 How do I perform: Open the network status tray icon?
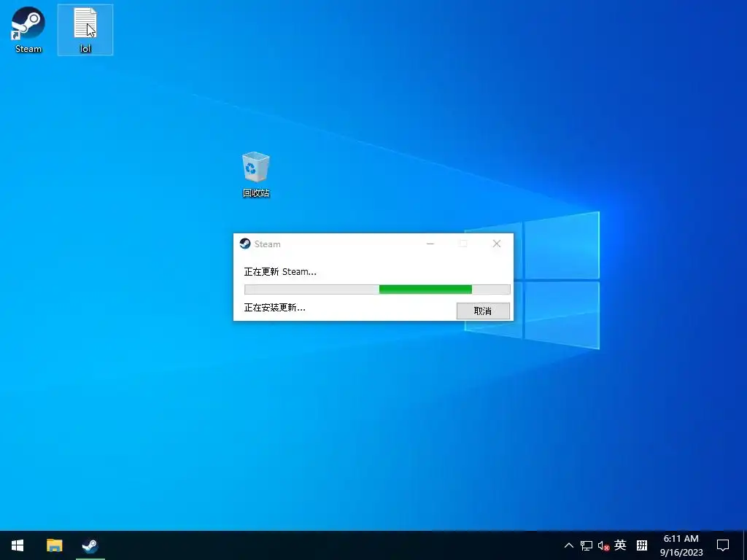pos(586,545)
